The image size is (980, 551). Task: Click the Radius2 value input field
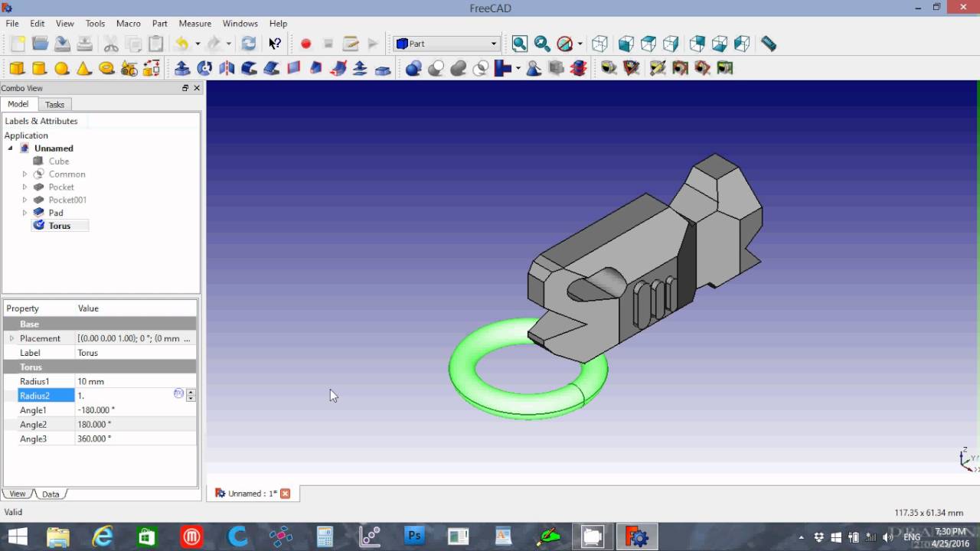click(124, 396)
